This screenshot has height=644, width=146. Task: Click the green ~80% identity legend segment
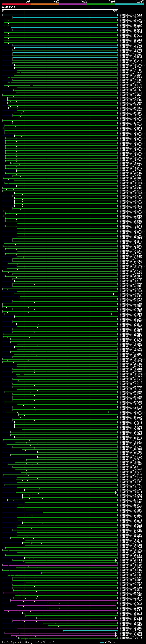[101, 4]
